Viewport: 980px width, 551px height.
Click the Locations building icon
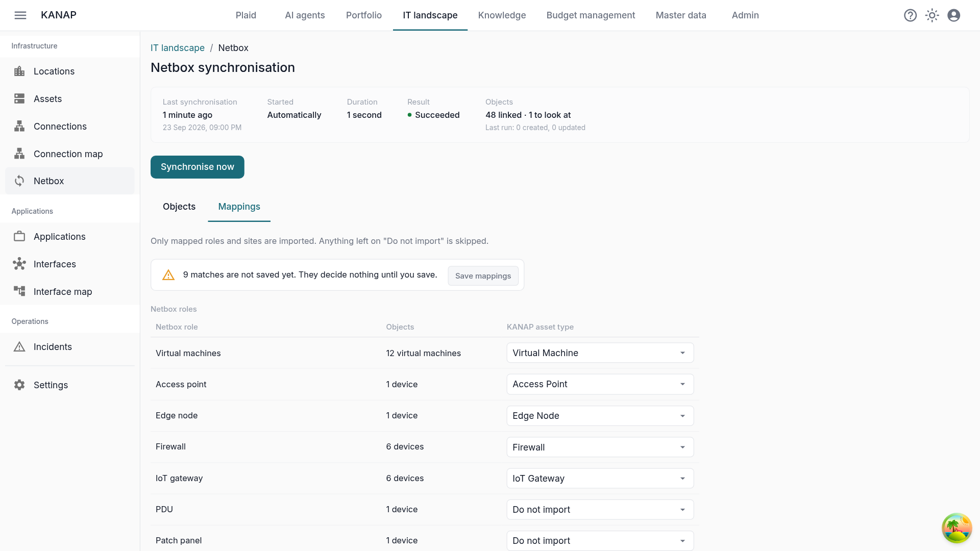coord(19,71)
